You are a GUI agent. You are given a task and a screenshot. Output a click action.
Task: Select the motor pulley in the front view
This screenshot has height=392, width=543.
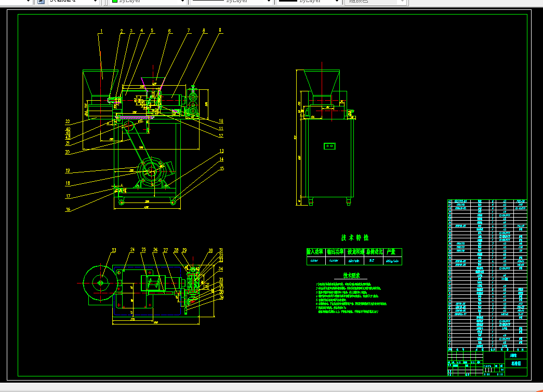click(x=151, y=171)
